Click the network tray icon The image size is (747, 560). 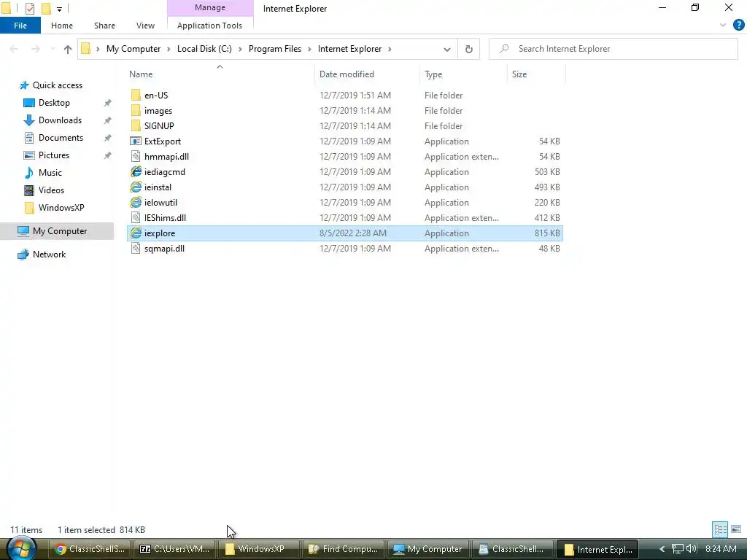(678, 548)
